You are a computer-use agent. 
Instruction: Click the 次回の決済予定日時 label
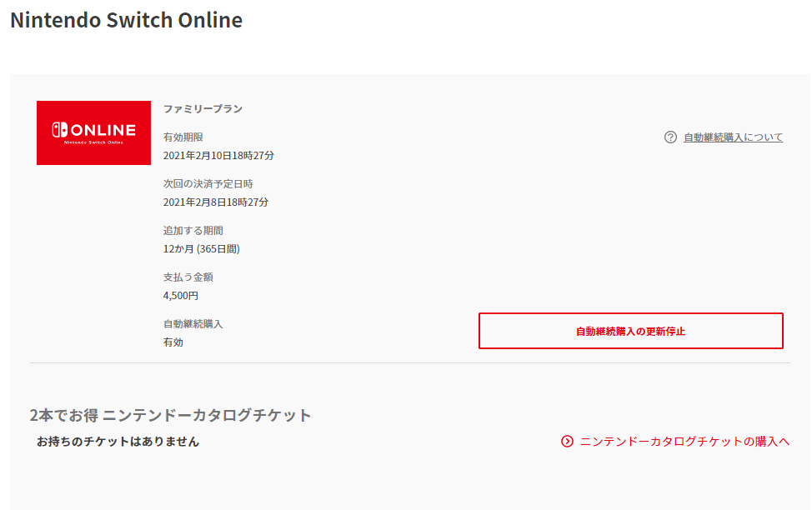[208, 184]
